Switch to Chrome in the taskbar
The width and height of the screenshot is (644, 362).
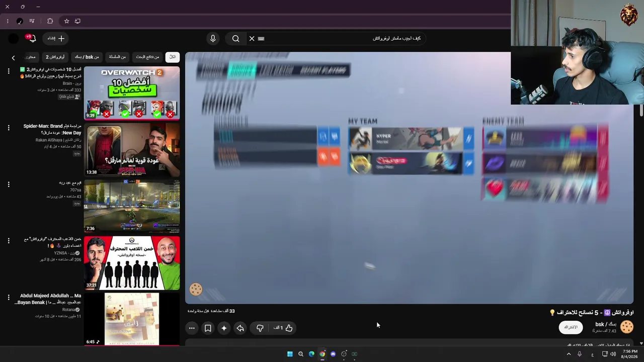[x=323, y=354]
